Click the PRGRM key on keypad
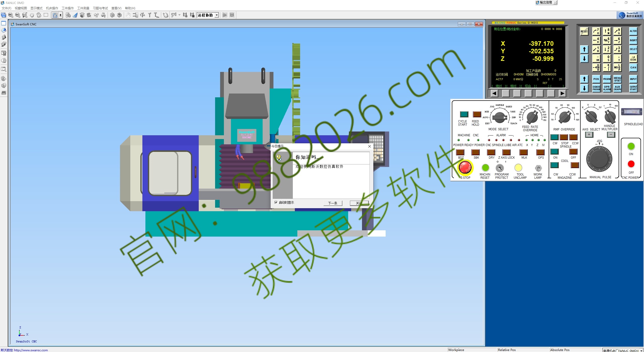The width and height of the screenshot is (644, 352). tap(607, 79)
